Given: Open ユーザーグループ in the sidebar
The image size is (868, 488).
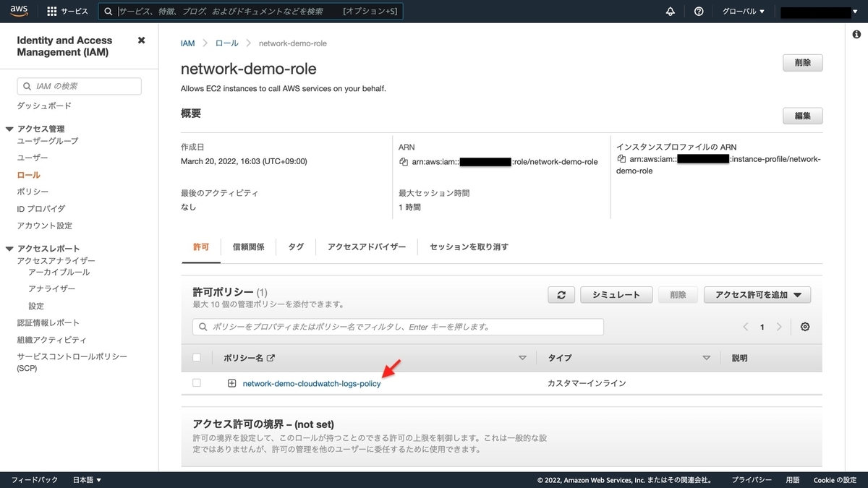Looking at the screenshot, I should (48, 140).
